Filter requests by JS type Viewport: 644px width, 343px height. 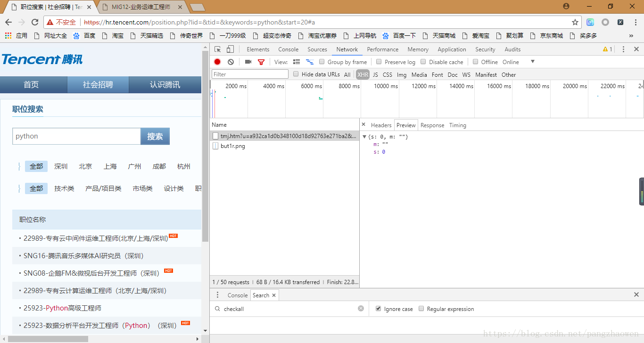pos(375,74)
